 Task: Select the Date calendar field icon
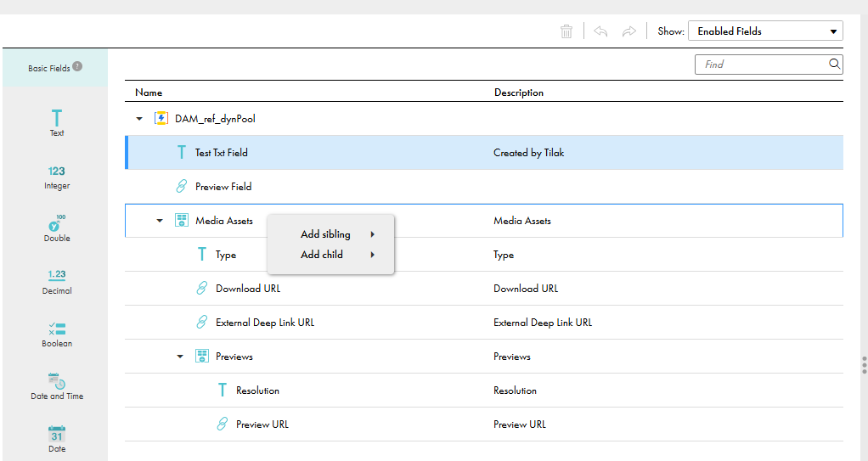(x=56, y=433)
